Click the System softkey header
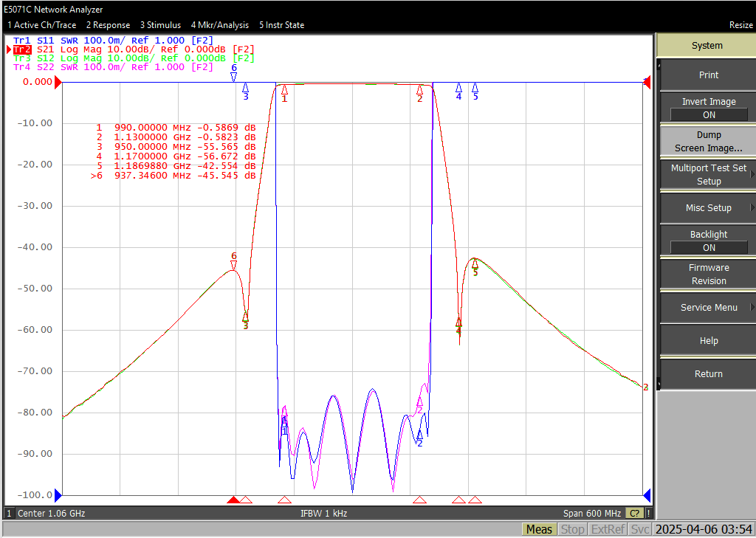The height and width of the screenshot is (538, 756). [x=707, y=46]
